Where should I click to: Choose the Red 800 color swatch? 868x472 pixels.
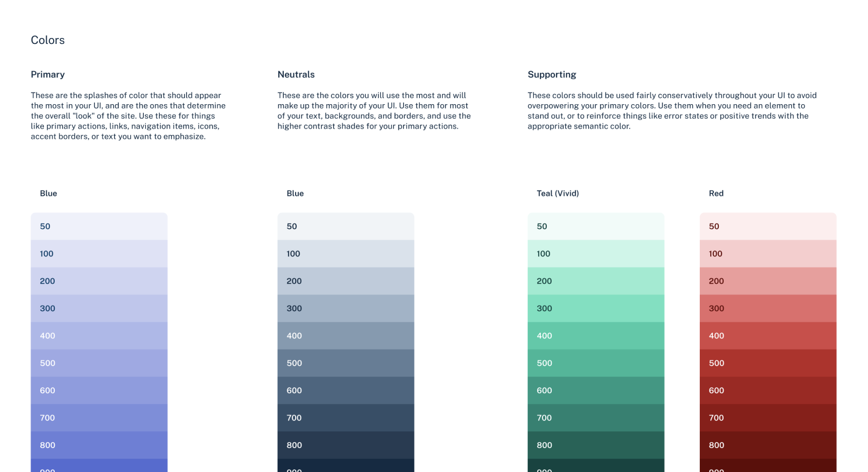768,445
